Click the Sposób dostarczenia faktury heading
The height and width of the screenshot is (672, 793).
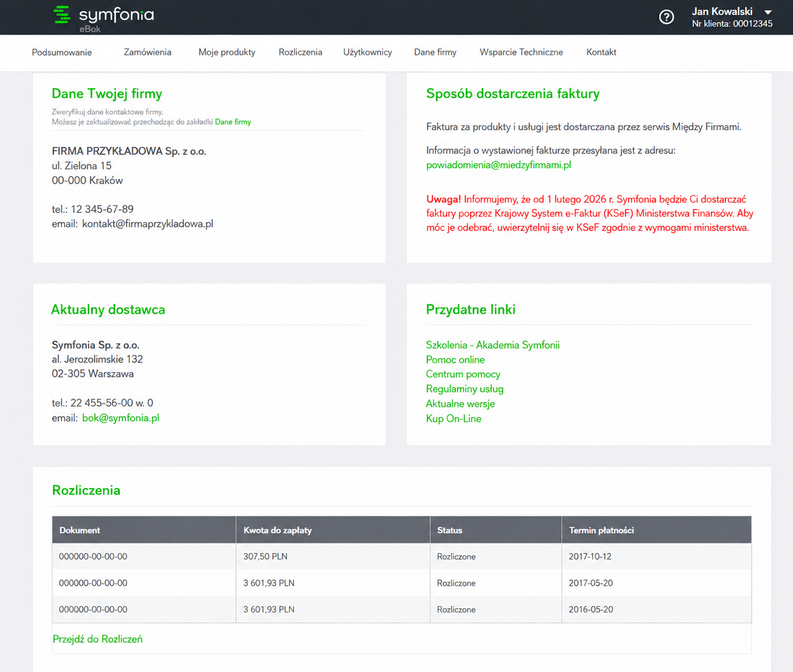coord(512,94)
